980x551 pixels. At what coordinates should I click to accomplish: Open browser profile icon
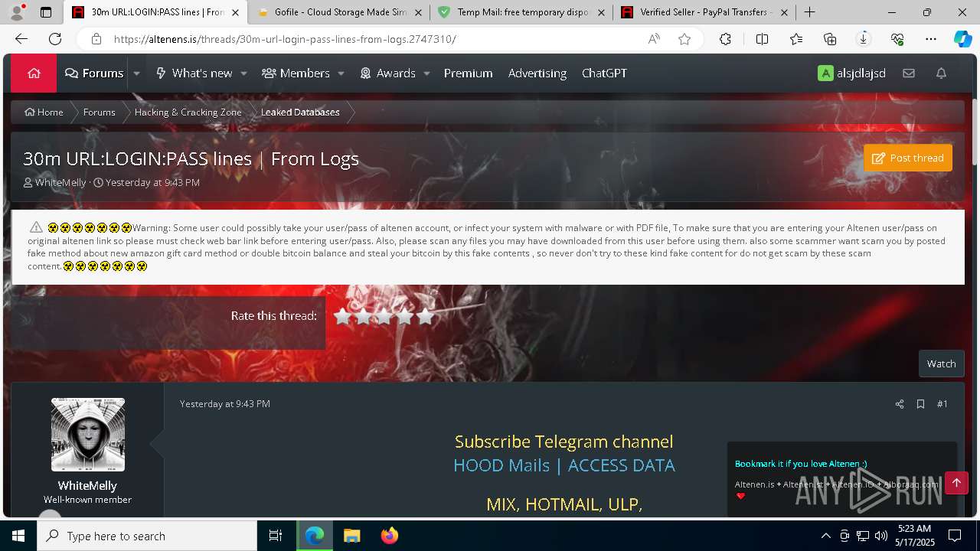17,12
